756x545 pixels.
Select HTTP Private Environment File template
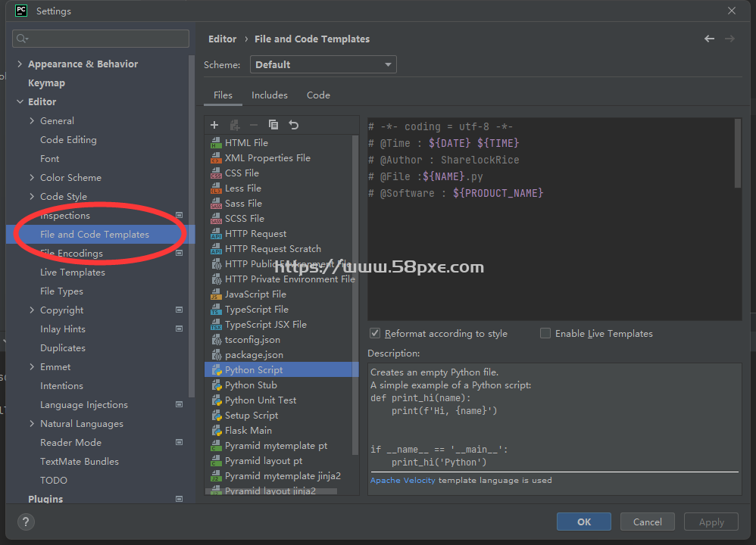290,279
